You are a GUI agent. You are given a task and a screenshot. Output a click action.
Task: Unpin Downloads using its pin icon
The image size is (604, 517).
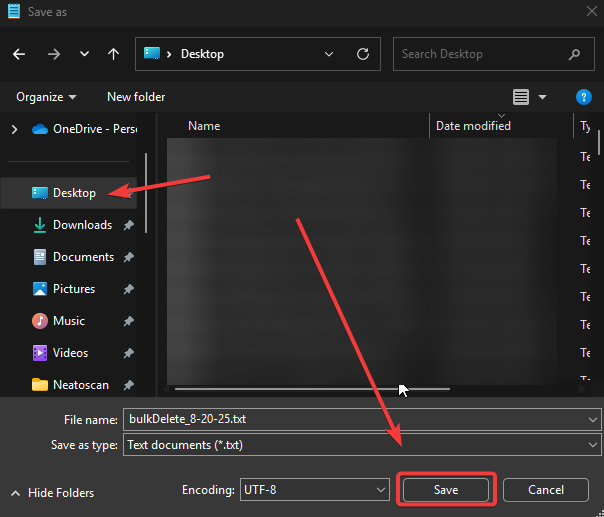tap(129, 225)
